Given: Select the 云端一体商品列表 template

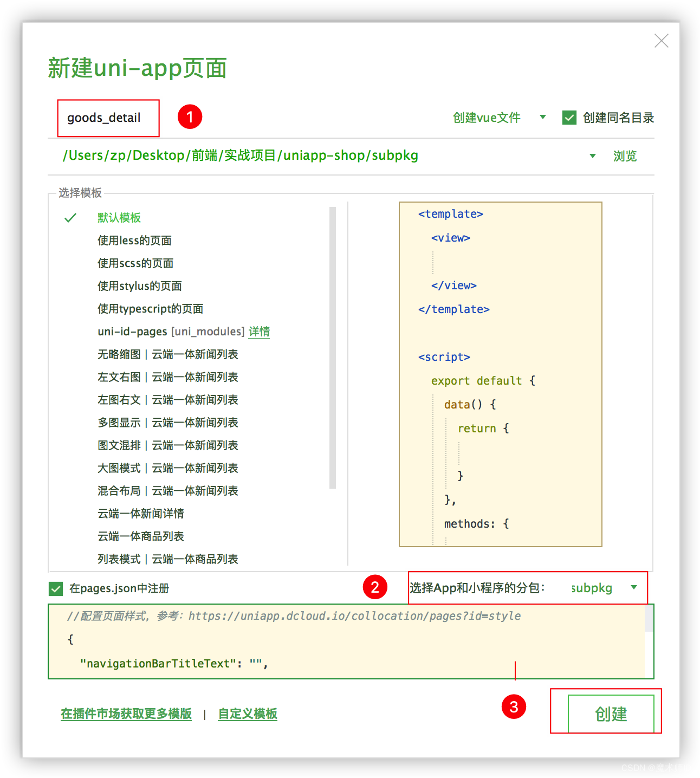Looking at the screenshot, I should 141,536.
